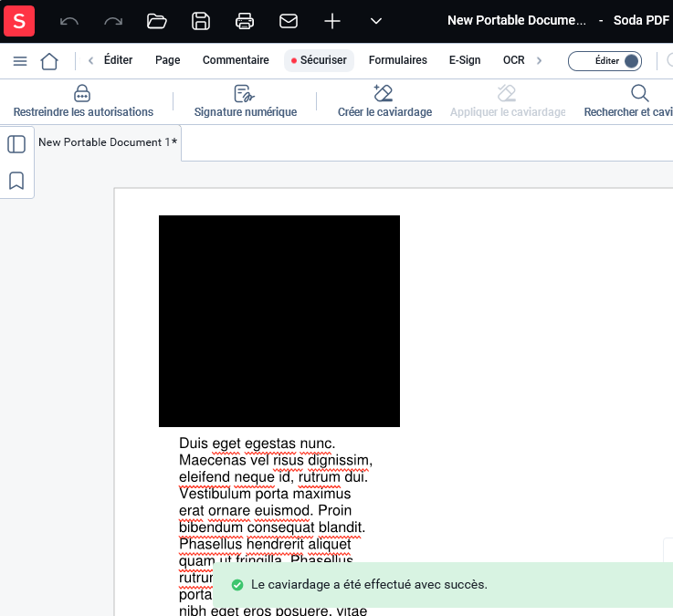Redo the last action
Viewport: 673px width, 616px height.
pyautogui.click(x=113, y=21)
